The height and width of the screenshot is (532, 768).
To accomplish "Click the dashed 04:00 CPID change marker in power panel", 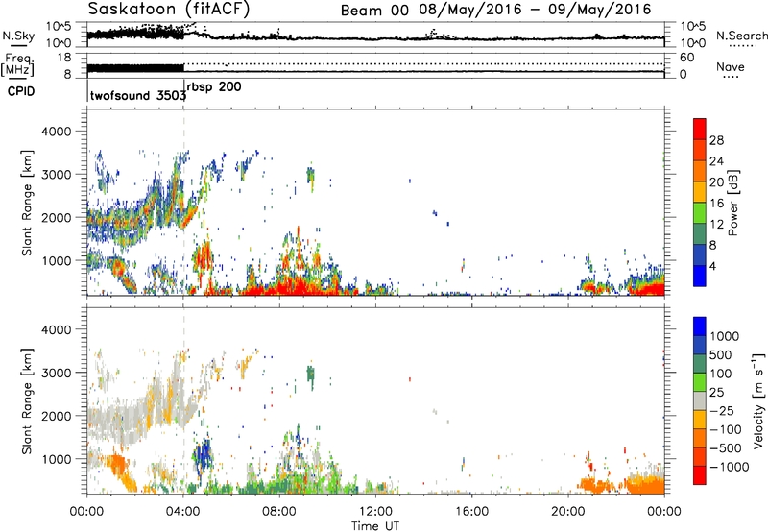I will 183,202.
